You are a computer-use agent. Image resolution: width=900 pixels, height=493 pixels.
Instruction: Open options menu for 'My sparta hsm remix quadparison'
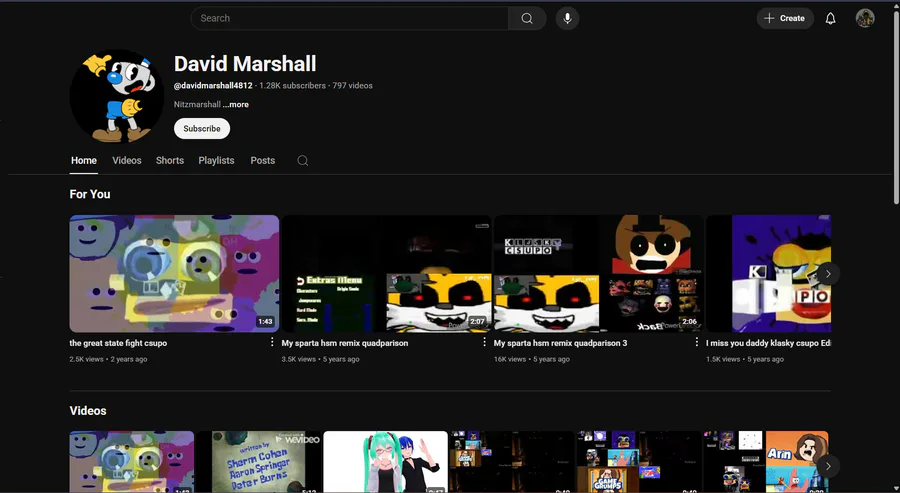[484, 342]
